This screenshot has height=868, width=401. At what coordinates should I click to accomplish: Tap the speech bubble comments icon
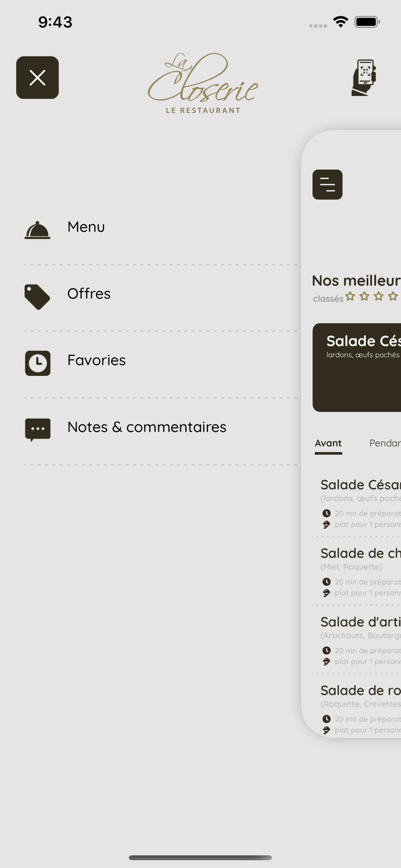tap(37, 430)
